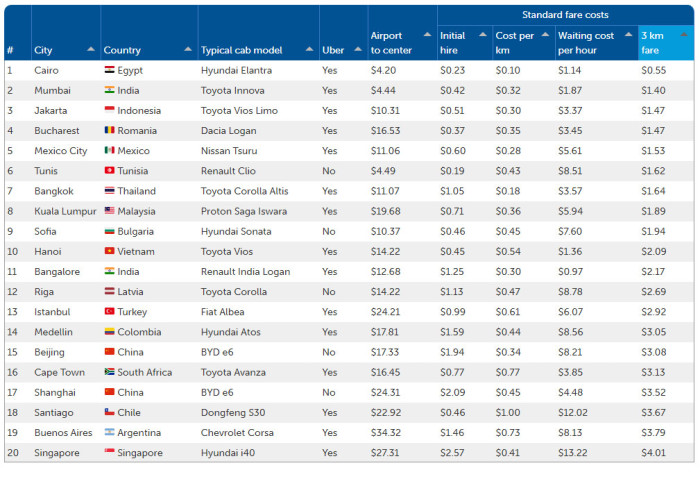Click the South Africa flag icon
Viewport: 700px width, 486px height.
pos(109,371)
